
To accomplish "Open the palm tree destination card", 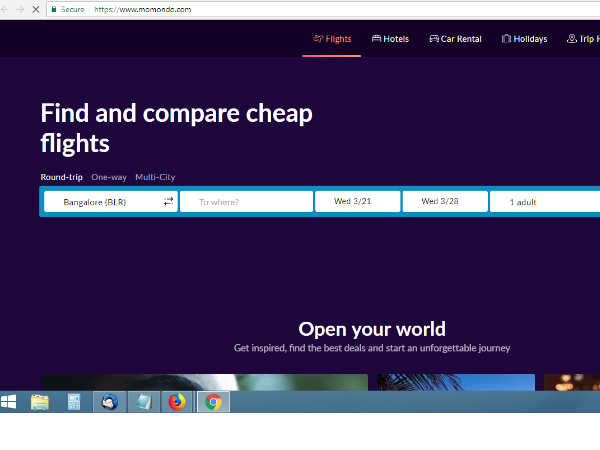I will (456, 382).
